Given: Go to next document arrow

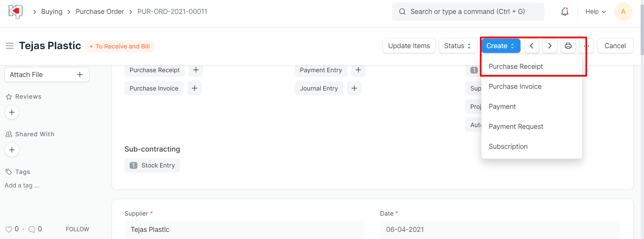Looking at the screenshot, I should click(x=550, y=46).
